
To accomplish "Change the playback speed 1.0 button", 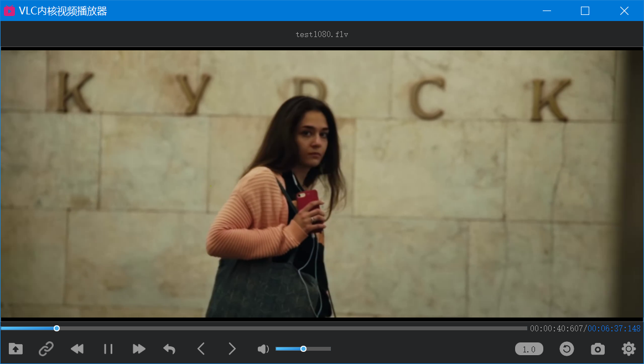I will pyautogui.click(x=529, y=349).
